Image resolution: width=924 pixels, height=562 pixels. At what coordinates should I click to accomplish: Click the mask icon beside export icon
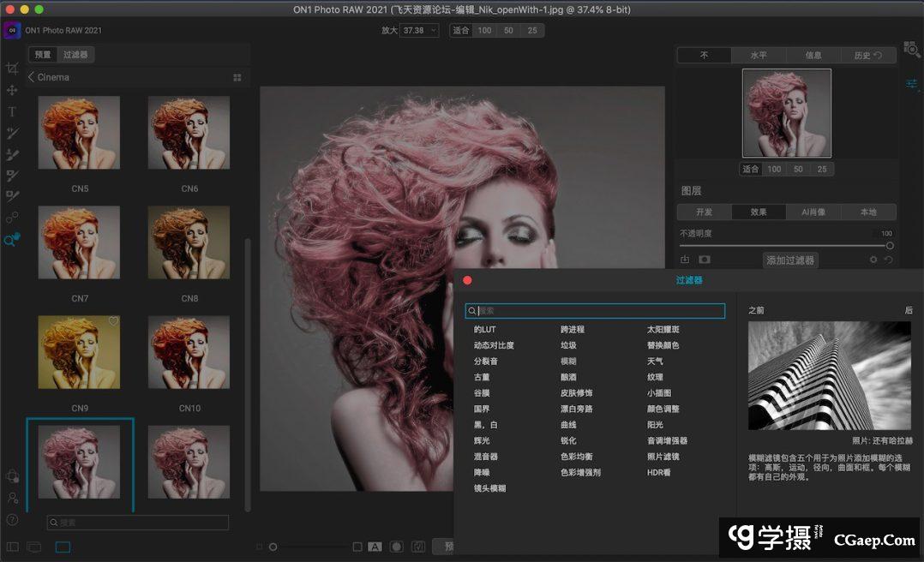coord(705,260)
